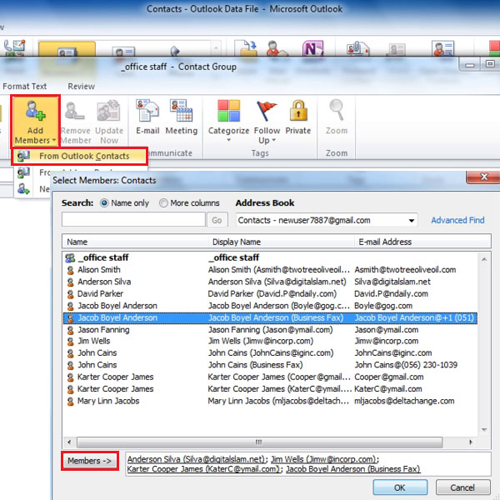
Task: Click the horizontal scrollbar thumb
Action: [x=260, y=442]
